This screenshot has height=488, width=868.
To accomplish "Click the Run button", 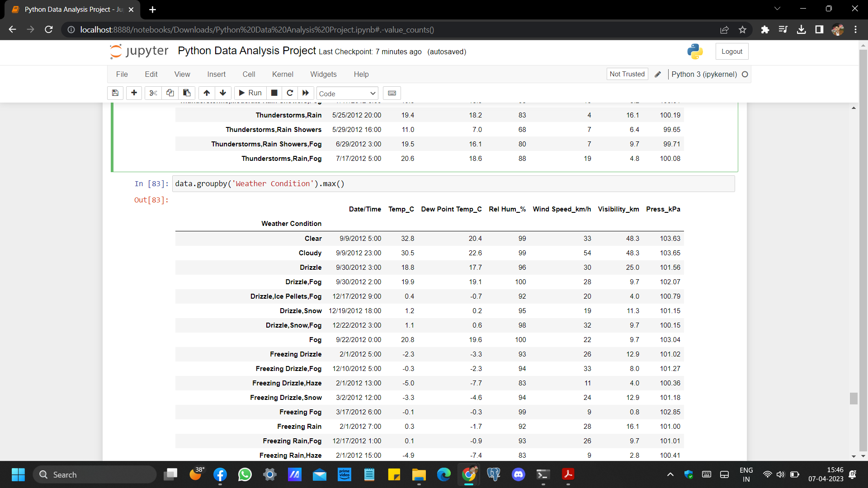I will (250, 93).
